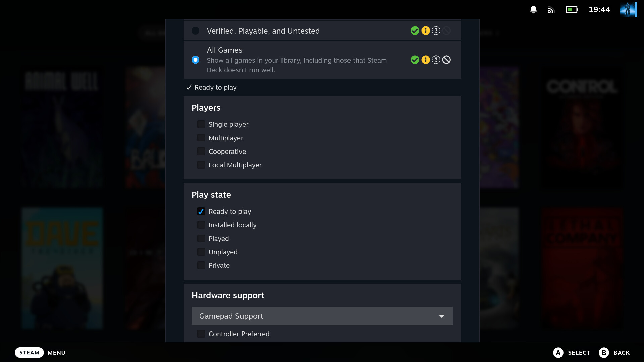Uncheck the Ready to play checkbox
Screen dimensions: 644x362
click(x=201, y=212)
